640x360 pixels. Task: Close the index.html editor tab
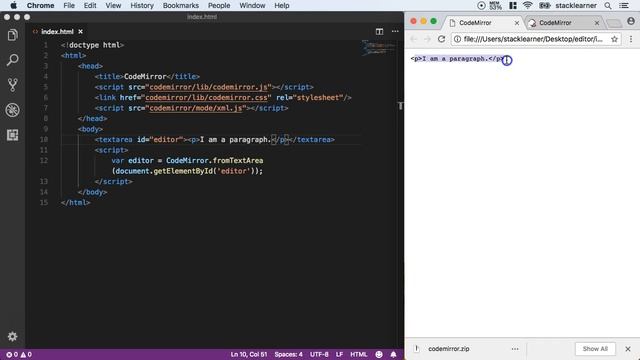(80, 31)
